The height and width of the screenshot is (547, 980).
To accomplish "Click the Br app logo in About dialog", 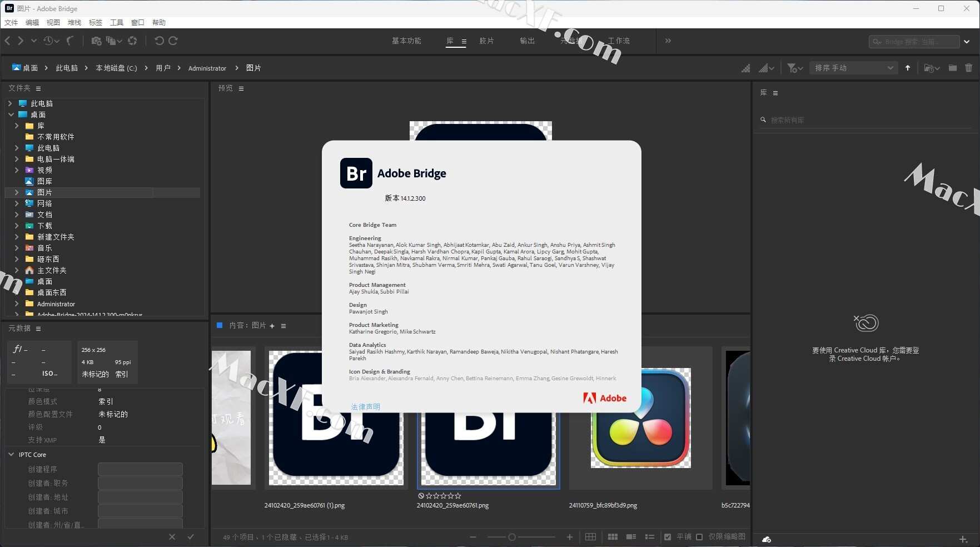I will tap(356, 173).
